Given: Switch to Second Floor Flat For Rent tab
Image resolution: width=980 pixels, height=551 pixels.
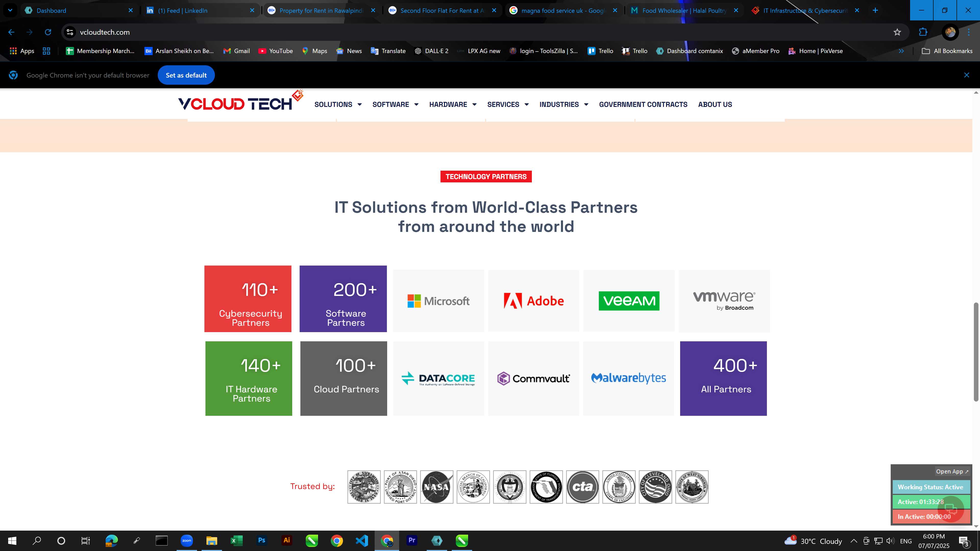Looking at the screenshot, I should [443, 10].
